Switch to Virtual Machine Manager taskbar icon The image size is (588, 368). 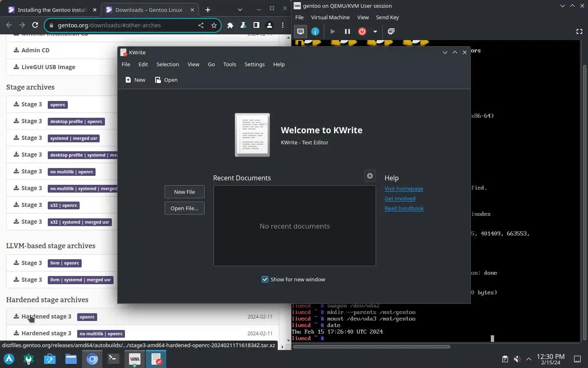pyautogui.click(x=135, y=359)
